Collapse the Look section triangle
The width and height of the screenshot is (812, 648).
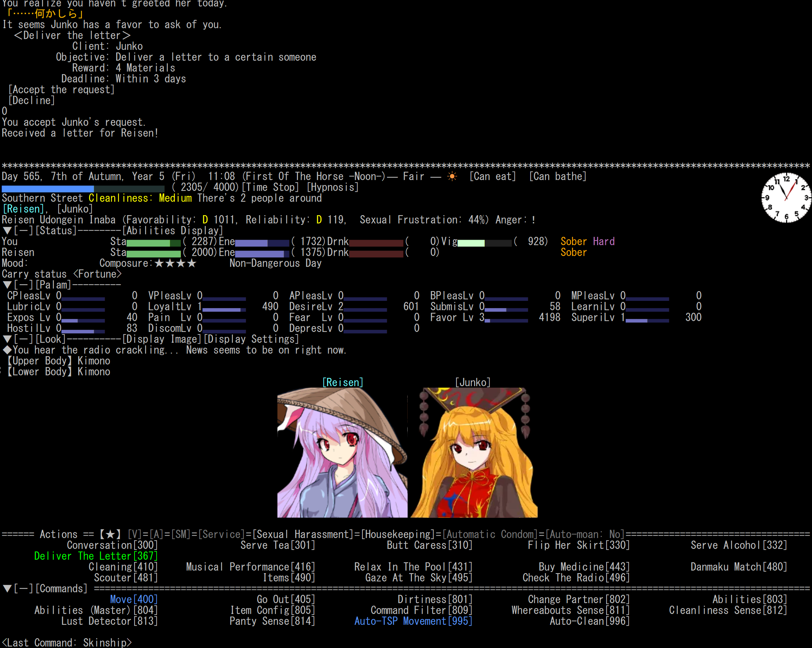click(x=7, y=339)
